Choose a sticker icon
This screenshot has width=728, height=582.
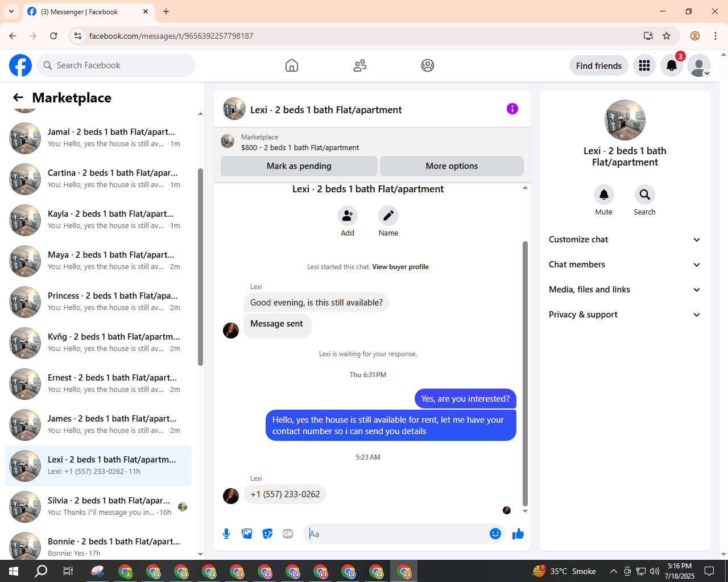[267, 534]
